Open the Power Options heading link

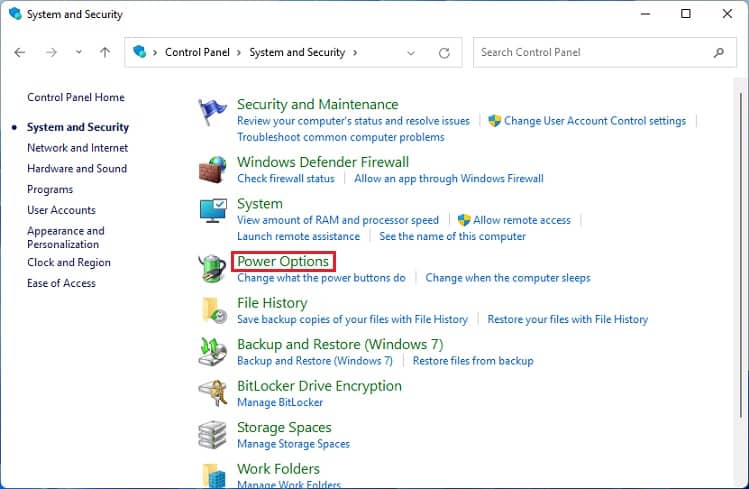click(x=283, y=261)
